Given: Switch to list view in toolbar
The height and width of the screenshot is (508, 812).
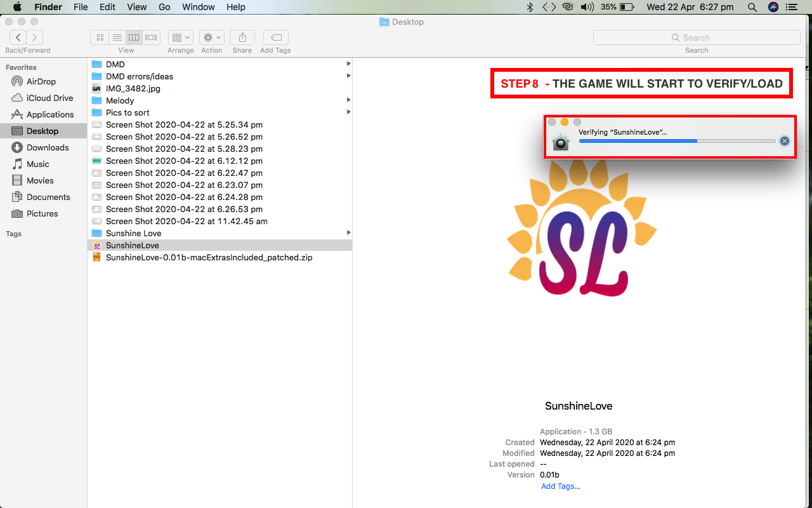Looking at the screenshot, I should pos(117,37).
